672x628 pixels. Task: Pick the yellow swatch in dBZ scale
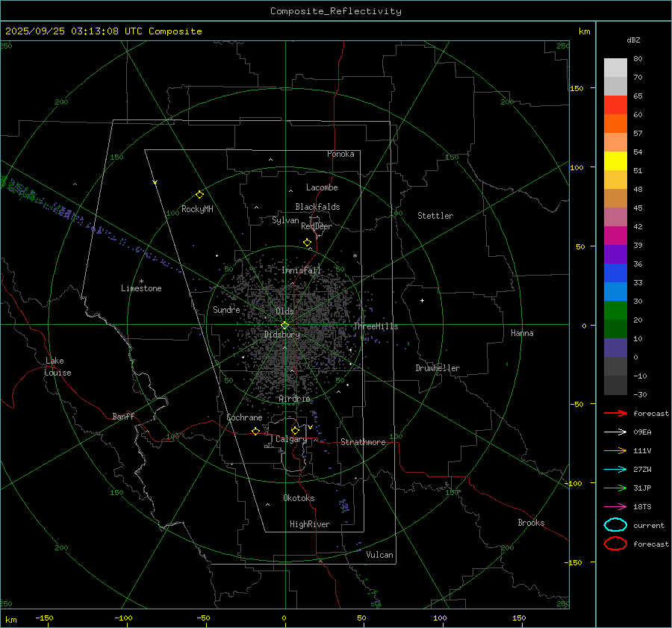pyautogui.click(x=615, y=161)
